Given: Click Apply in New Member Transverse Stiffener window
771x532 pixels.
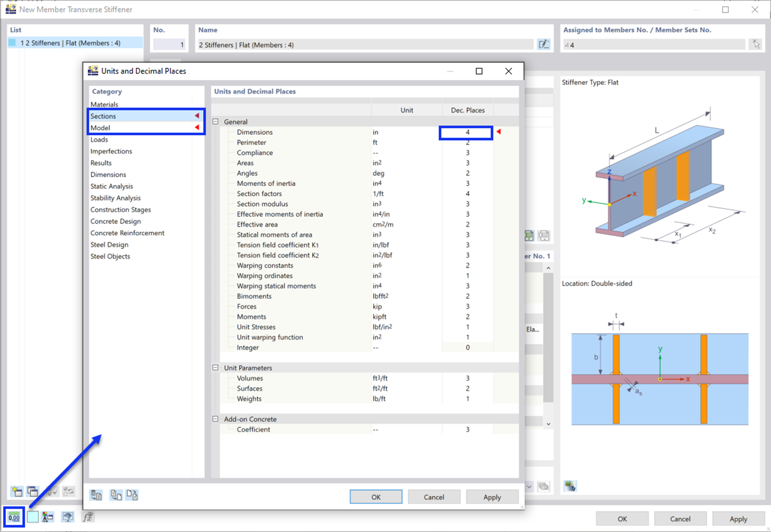Looking at the screenshot, I should point(739,518).
